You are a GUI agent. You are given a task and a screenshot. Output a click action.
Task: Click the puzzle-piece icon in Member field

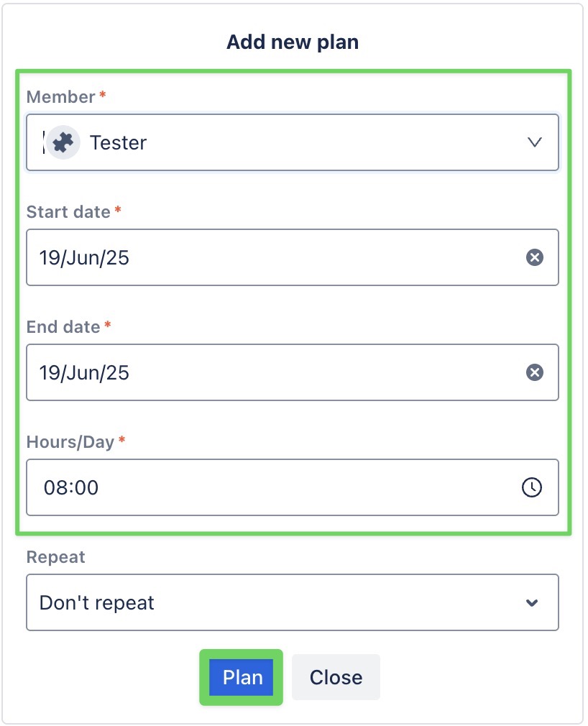tap(62, 142)
